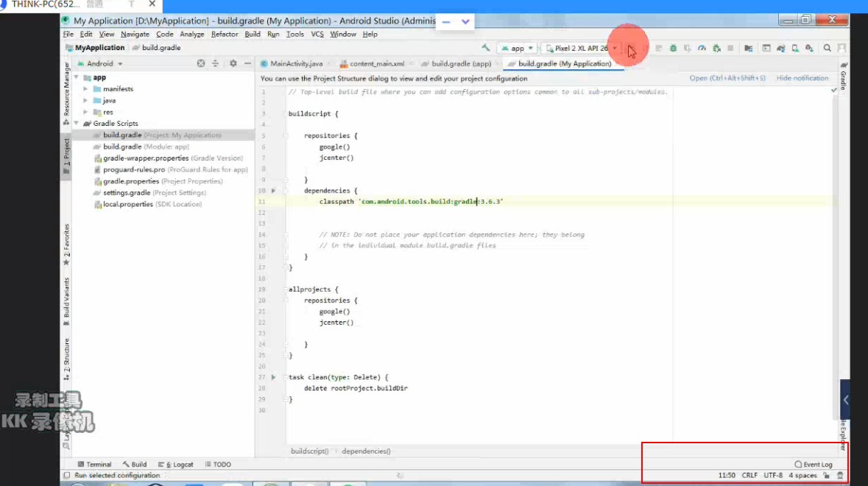Hide the Project panel with the minus icon
Screen dimensions: 868x486
(x=247, y=63)
